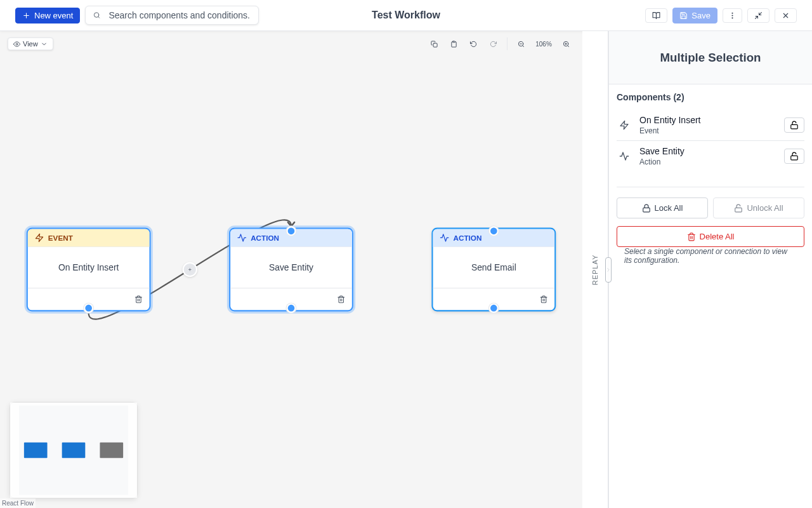
Task: Undo the last workflow change
Action: (473, 44)
